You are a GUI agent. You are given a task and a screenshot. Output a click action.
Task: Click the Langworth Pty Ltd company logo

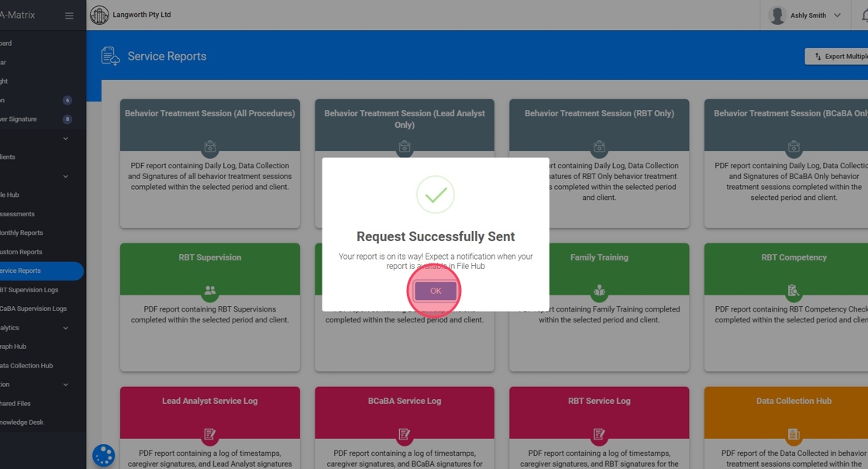99,15
